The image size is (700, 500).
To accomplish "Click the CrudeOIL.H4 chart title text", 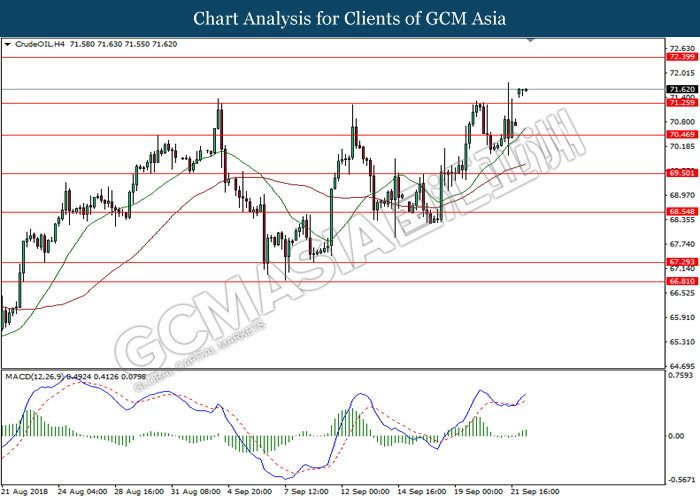I will click(40, 44).
